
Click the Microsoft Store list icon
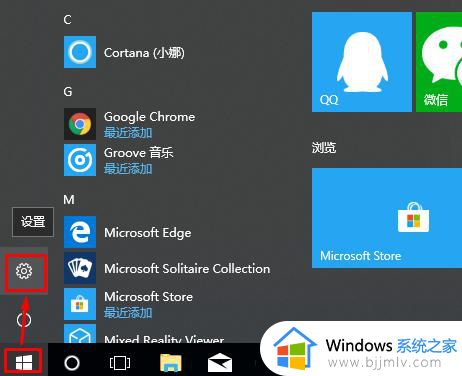[x=80, y=304]
